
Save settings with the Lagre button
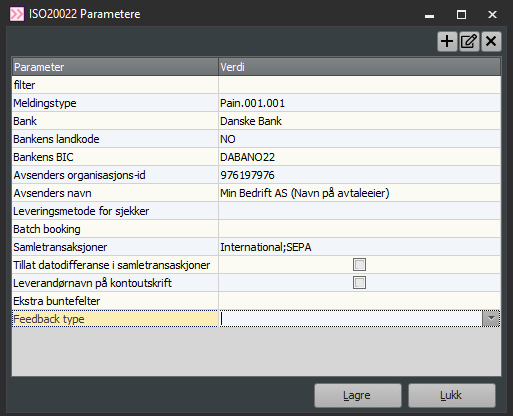(358, 395)
